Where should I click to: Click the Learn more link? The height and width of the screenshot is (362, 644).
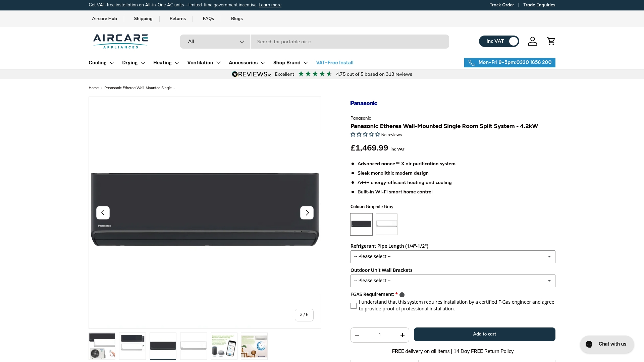[x=270, y=5]
